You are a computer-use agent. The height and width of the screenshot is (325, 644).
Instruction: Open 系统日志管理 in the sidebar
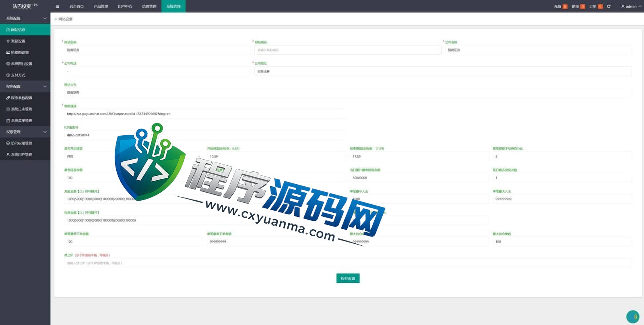click(25, 109)
